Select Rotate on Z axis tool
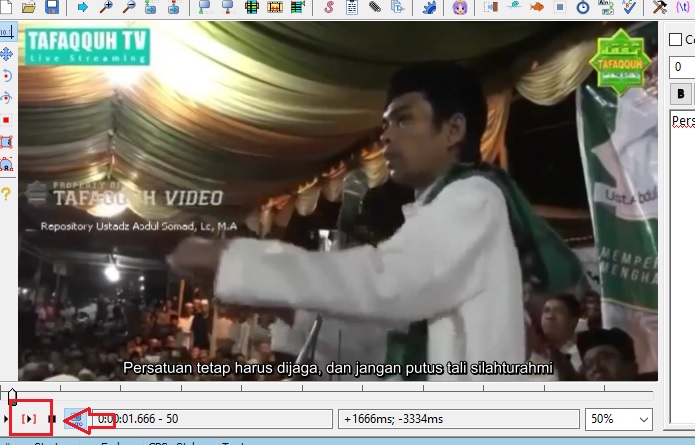Screen dimensions: 695x445 pyautogui.click(x=7, y=76)
